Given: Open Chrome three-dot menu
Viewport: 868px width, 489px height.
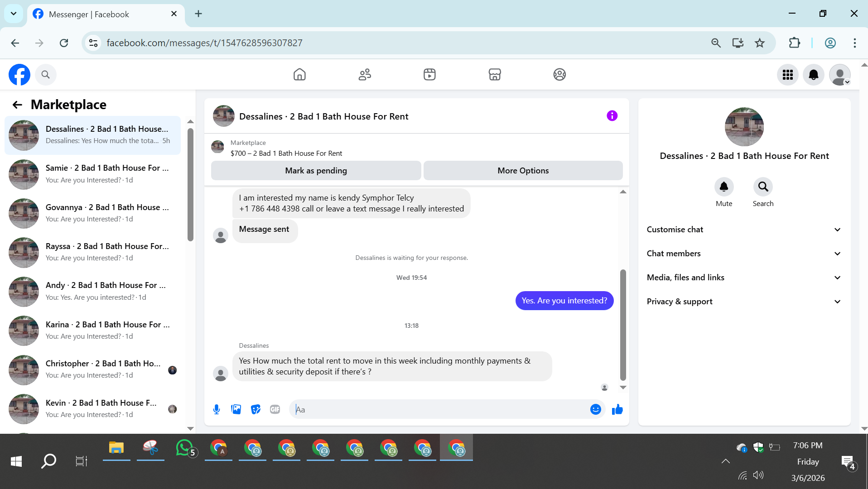Looking at the screenshot, I should click(854, 43).
